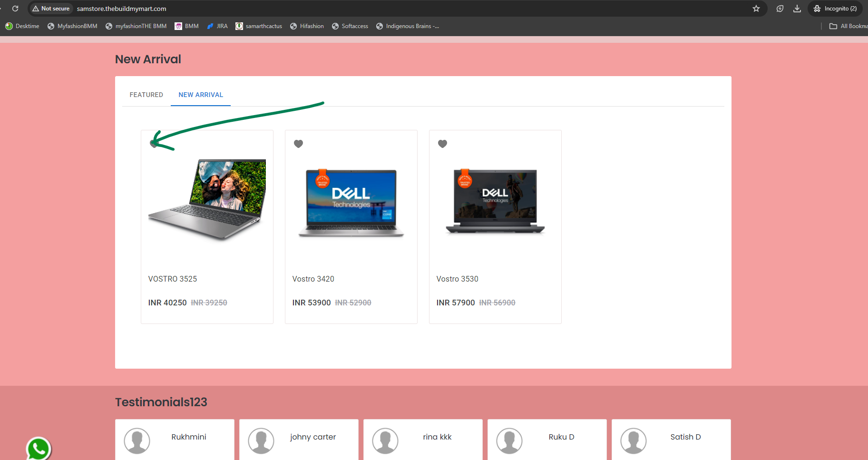This screenshot has height=460, width=868.
Task: Open the Vostro 3420 laptop image
Action: (351, 203)
